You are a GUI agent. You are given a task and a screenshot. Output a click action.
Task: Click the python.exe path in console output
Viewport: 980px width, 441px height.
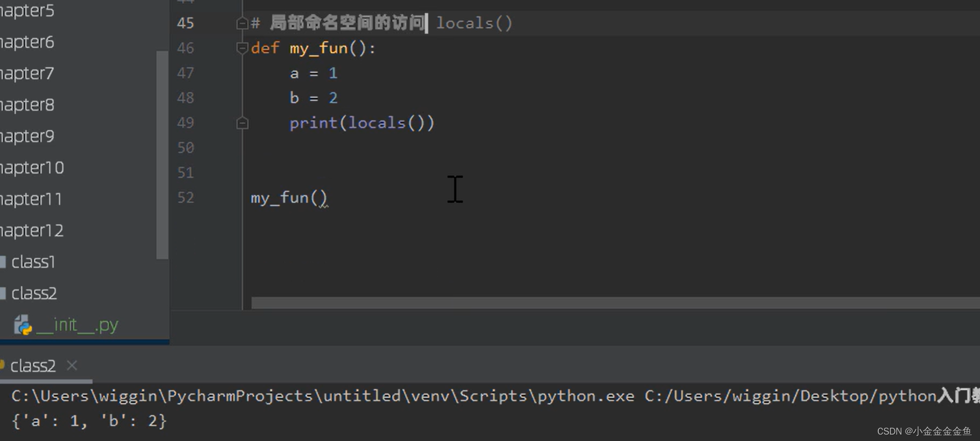323,396
